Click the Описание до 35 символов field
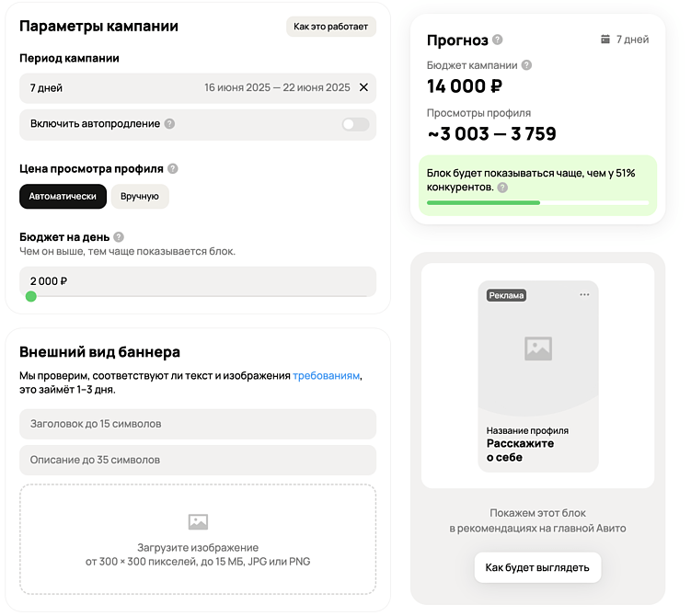The height and width of the screenshot is (616, 691). click(198, 460)
